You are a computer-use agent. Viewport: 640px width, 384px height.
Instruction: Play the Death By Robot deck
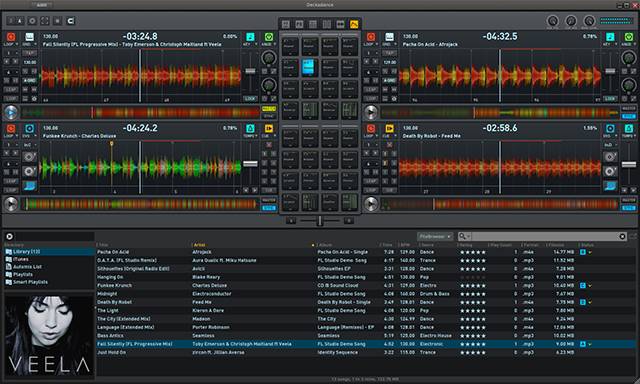371,204
